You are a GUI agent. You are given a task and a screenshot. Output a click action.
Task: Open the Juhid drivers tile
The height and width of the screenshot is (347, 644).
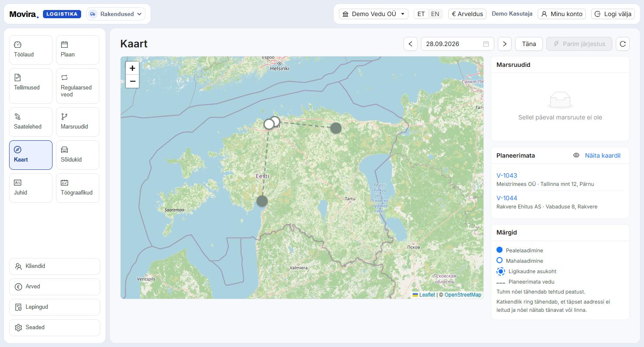31,188
